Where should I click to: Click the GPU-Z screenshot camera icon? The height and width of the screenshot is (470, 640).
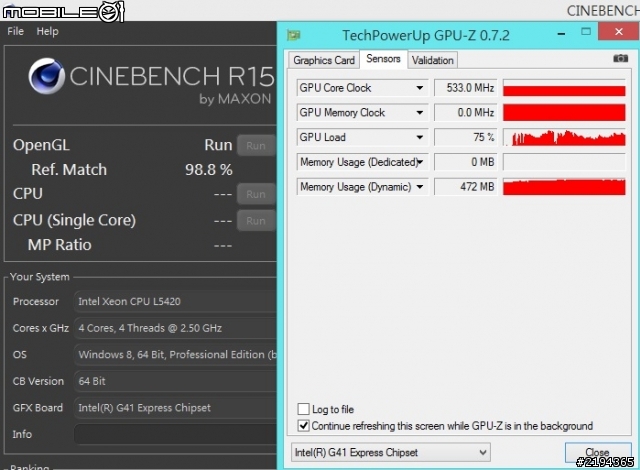point(620,58)
